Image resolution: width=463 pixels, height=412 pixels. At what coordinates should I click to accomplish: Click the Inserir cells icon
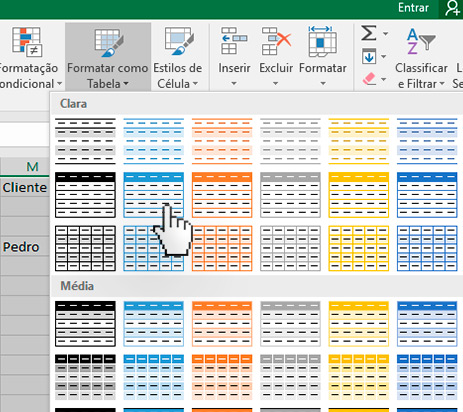pos(234,41)
